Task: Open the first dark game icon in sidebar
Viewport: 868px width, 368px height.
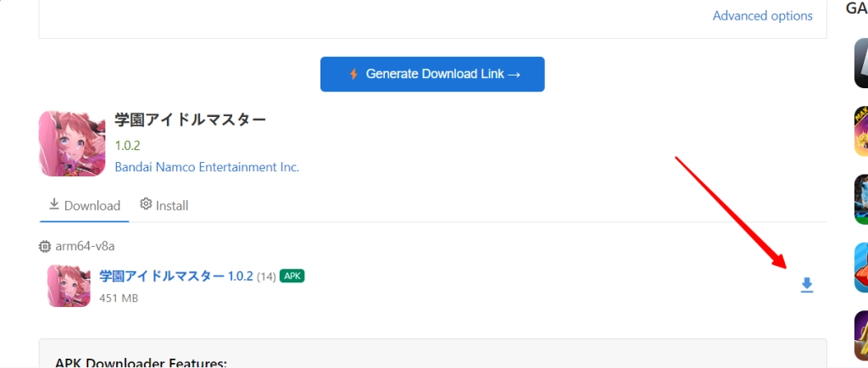Action: coord(860,63)
